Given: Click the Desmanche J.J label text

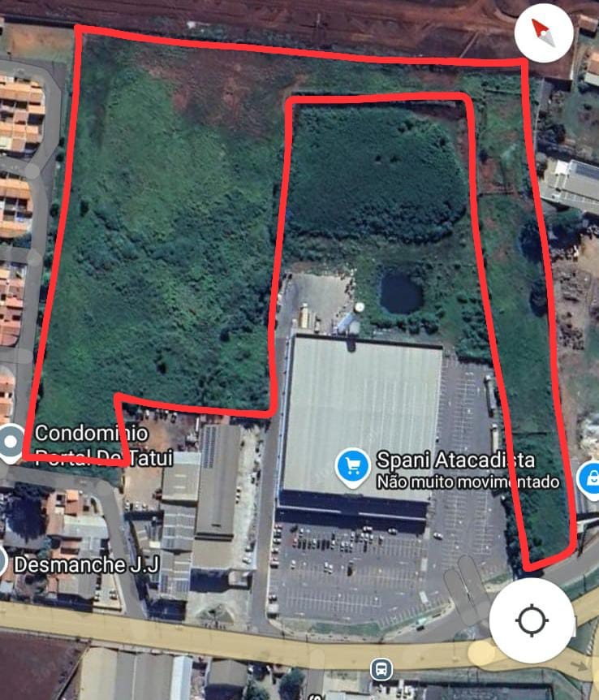Looking at the screenshot, I should point(87,564).
